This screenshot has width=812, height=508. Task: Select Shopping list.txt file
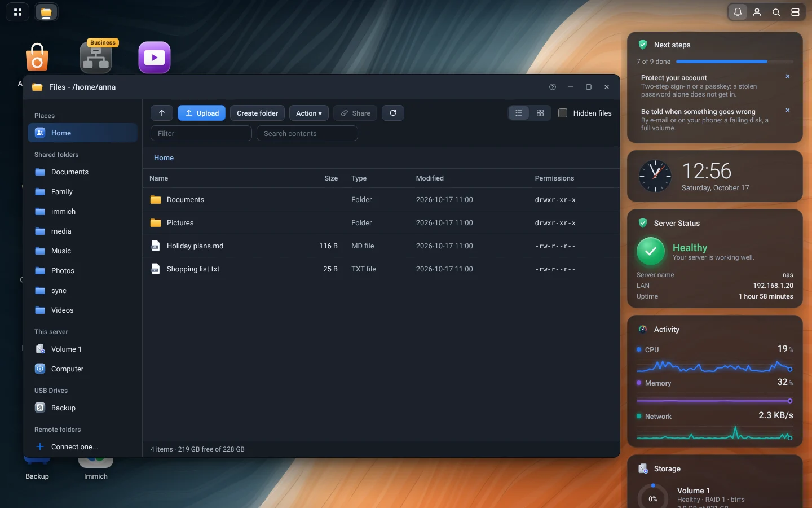tap(381, 269)
